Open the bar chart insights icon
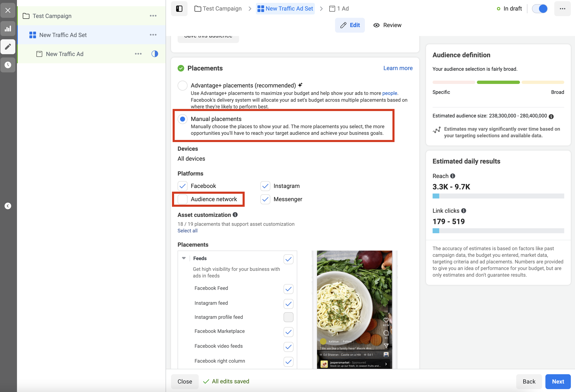Screen dimensions: 575x392 (8, 28)
